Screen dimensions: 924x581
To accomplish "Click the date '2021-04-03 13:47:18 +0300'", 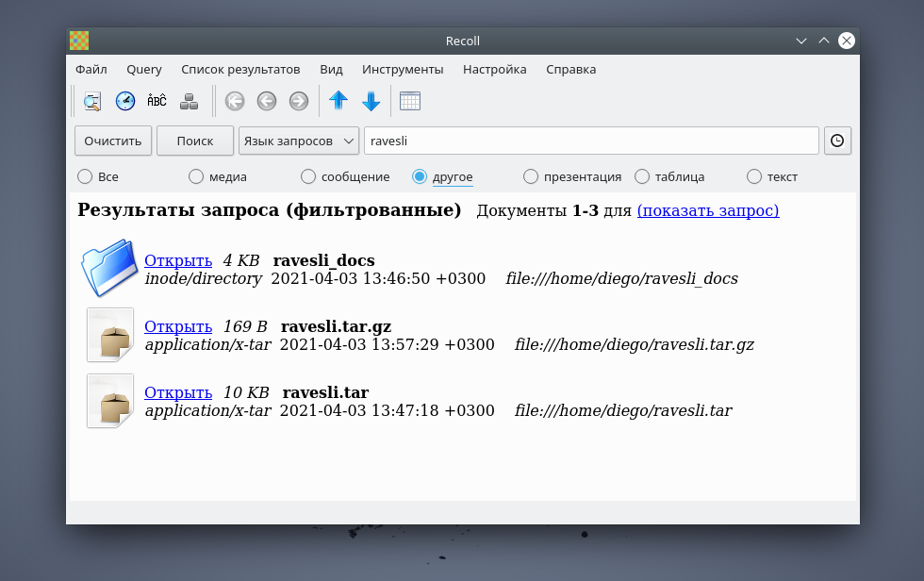I will 388,410.
